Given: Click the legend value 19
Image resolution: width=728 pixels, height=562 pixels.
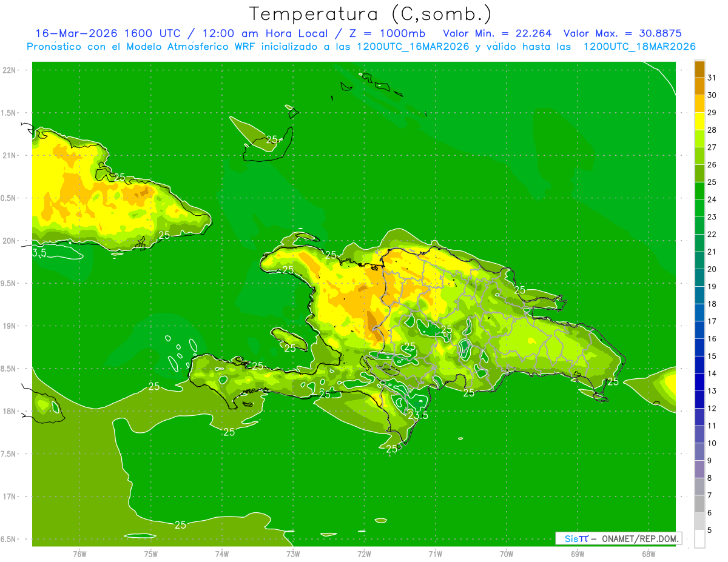Looking at the screenshot, I should point(712,287).
